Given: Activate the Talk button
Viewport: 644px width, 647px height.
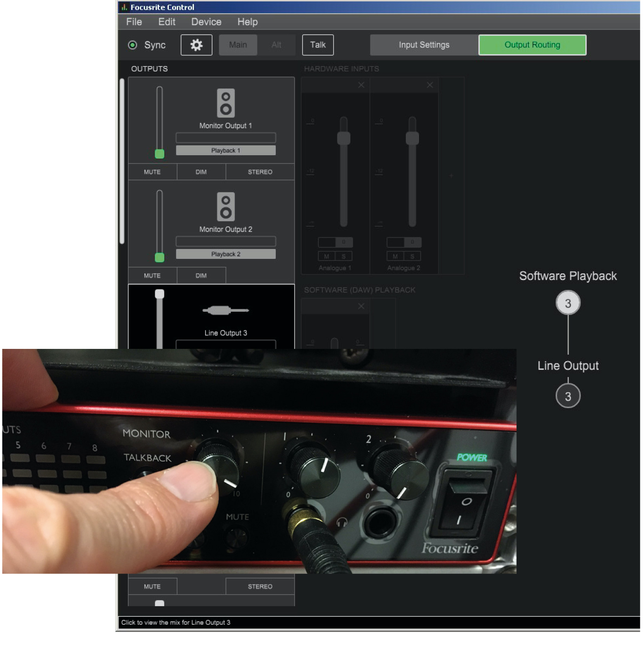Looking at the screenshot, I should point(318,45).
